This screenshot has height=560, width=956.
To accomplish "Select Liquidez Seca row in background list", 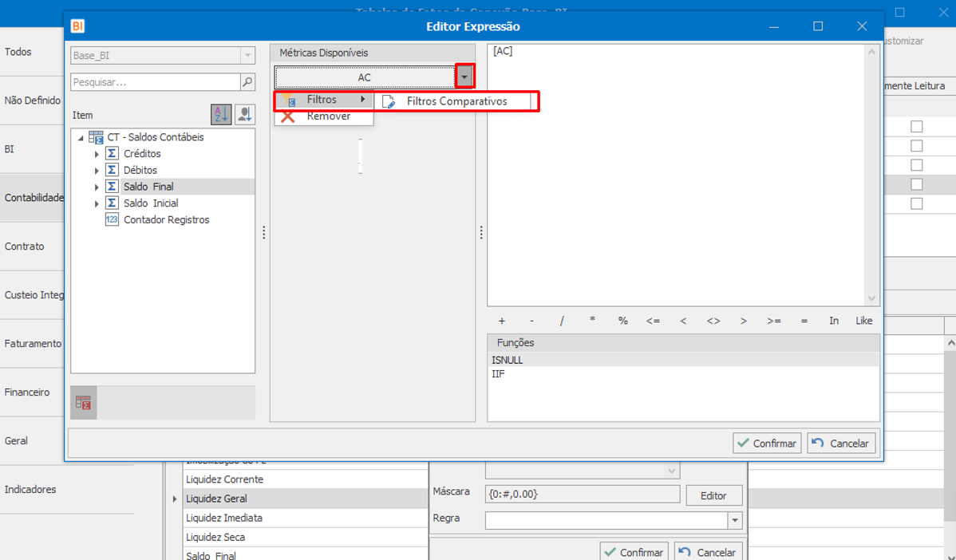I will (x=306, y=538).
